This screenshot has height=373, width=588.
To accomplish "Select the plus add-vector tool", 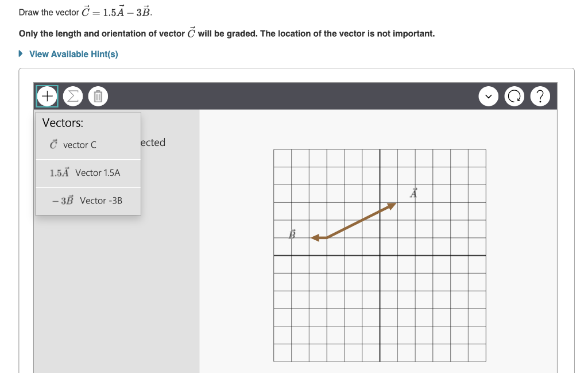I will pos(47,96).
